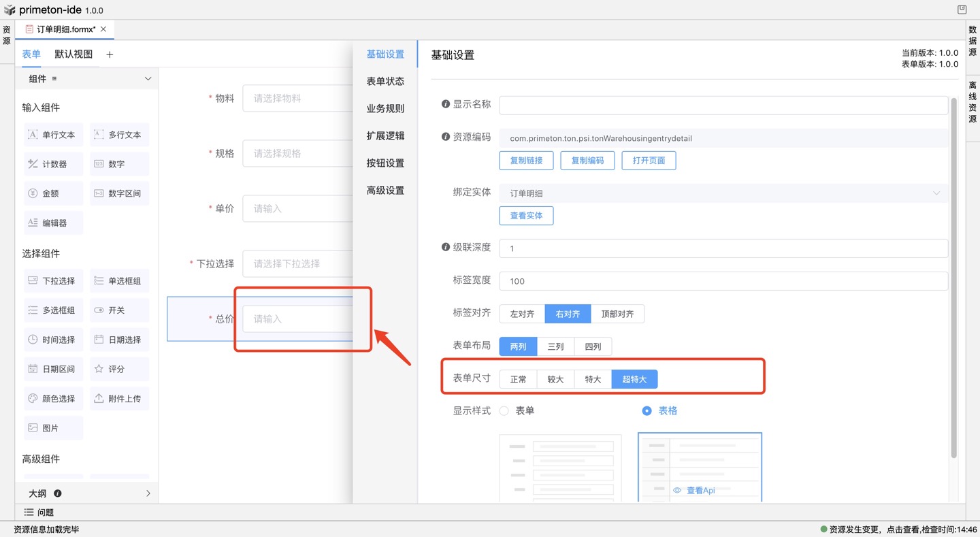Click the 显示名称 display name input field
The image size is (980, 537).
click(x=721, y=105)
